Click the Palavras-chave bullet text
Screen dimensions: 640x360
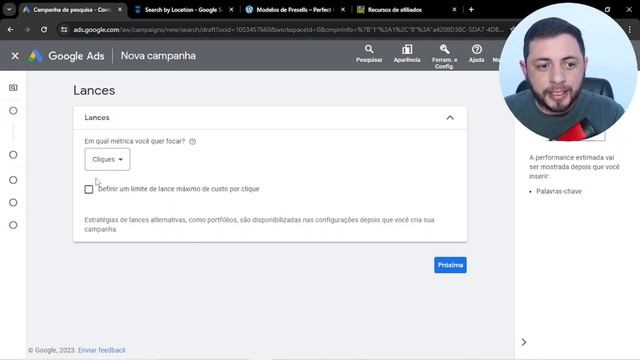pos(559,191)
